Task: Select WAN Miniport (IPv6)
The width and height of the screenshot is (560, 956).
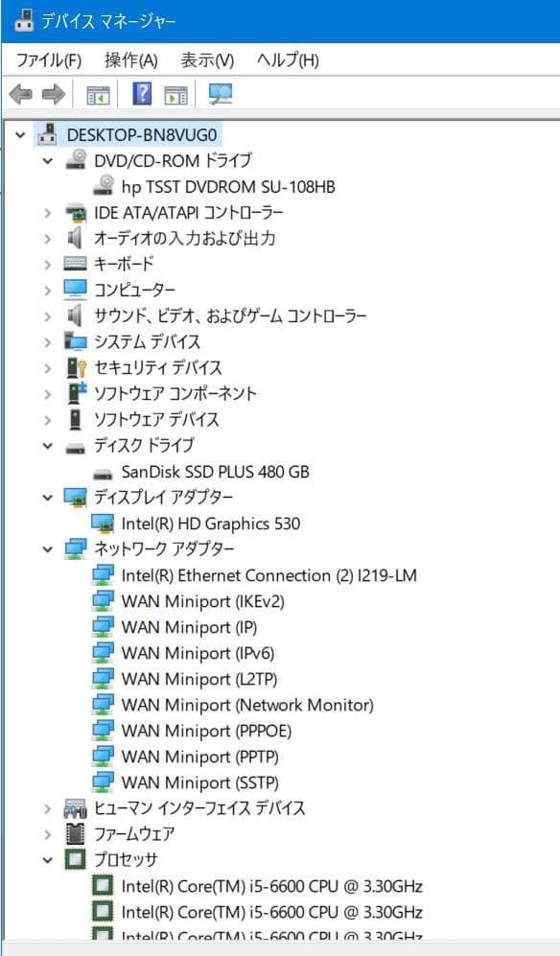Action: (x=198, y=653)
